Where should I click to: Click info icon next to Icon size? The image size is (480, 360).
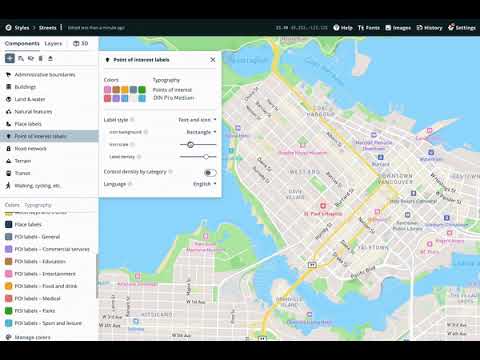click(132, 144)
